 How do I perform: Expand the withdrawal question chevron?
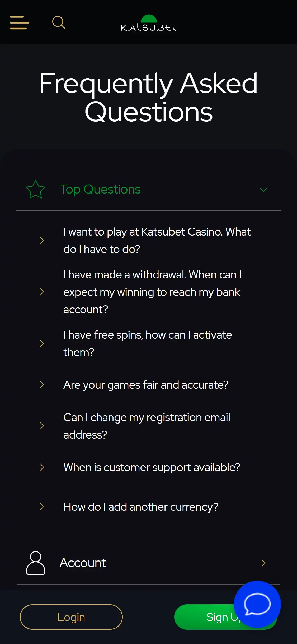pyautogui.click(x=42, y=292)
